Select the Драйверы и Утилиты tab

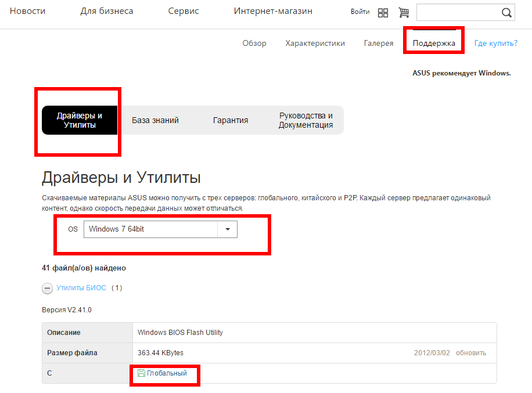tap(80, 120)
